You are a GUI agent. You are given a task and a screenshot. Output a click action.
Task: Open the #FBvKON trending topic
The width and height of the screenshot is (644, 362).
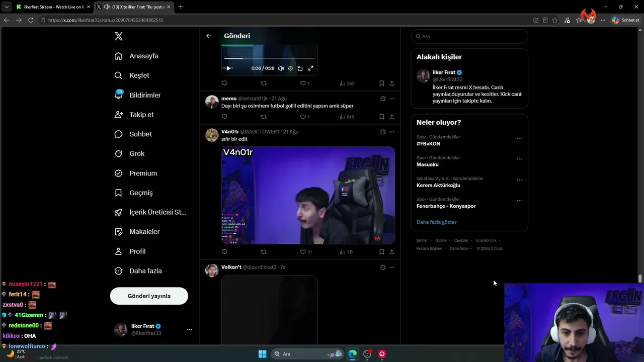click(428, 144)
